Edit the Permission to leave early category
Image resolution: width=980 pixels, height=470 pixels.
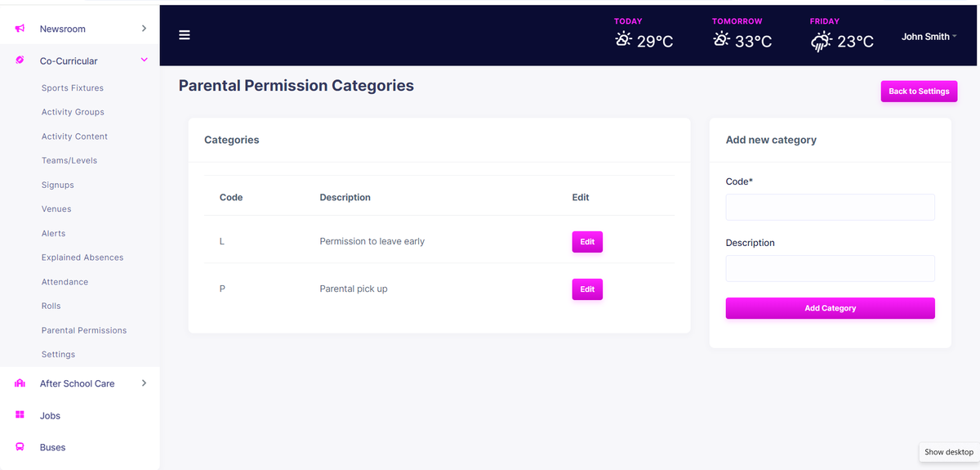point(587,242)
